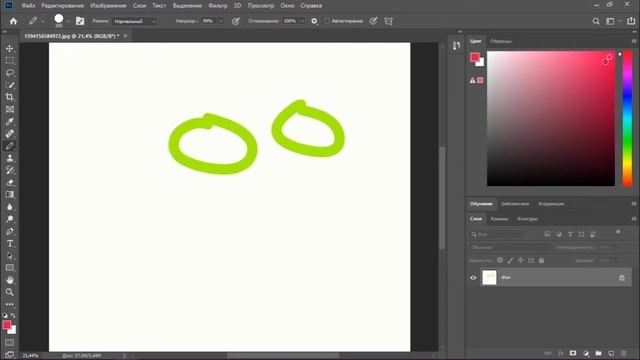This screenshot has height=360, width=640.
Task: Toggle pressure for opacity button
Action: pyautogui.click(x=236, y=21)
